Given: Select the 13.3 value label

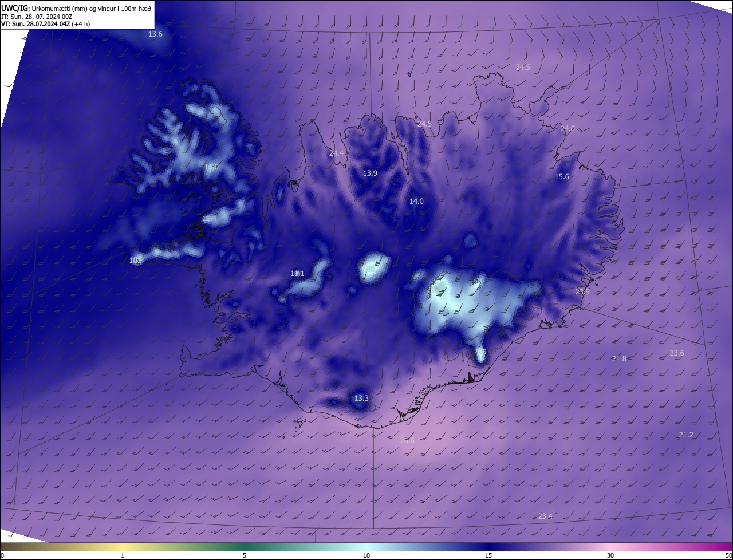Looking at the screenshot, I should [361, 399].
